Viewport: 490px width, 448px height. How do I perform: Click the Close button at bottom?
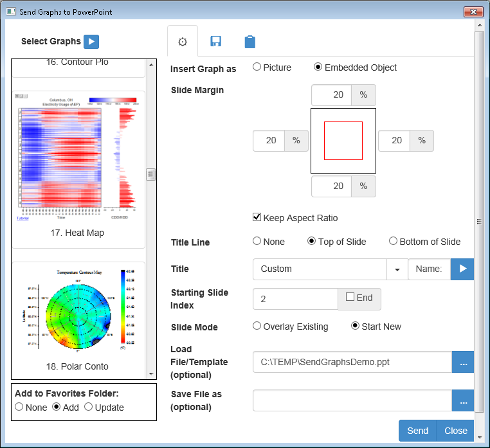[x=455, y=431]
